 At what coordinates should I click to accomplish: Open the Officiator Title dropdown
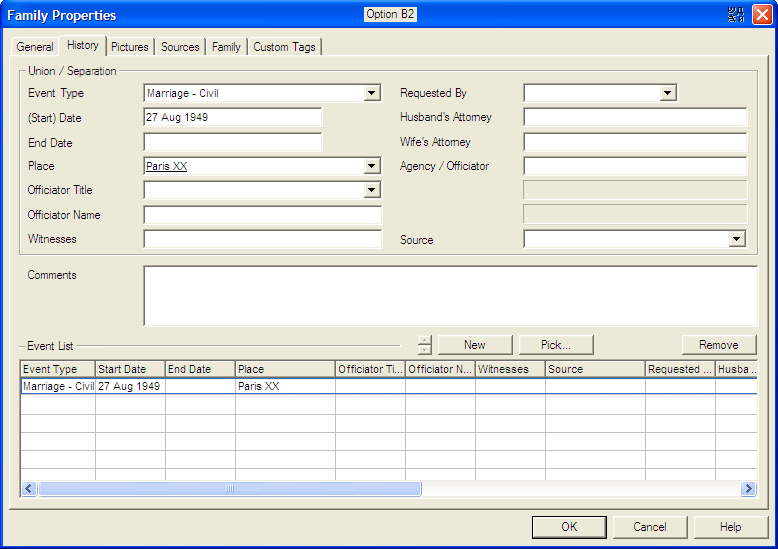point(372,191)
